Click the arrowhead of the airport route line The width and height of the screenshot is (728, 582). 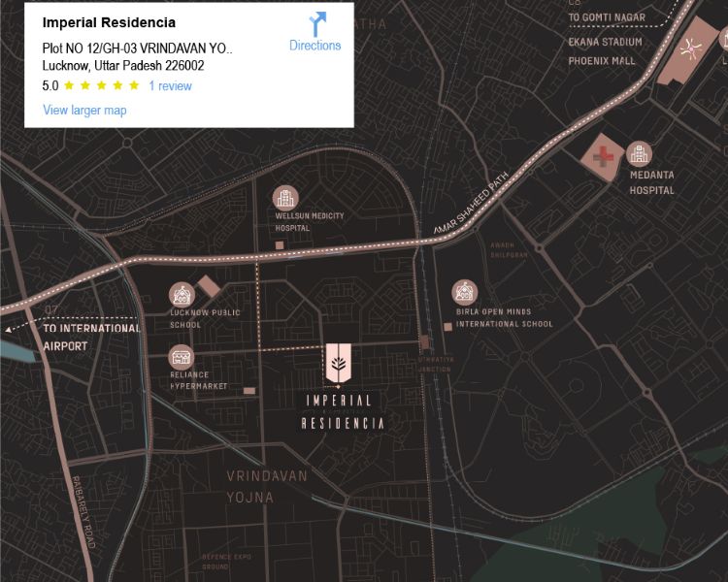pyautogui.click(x=9, y=329)
